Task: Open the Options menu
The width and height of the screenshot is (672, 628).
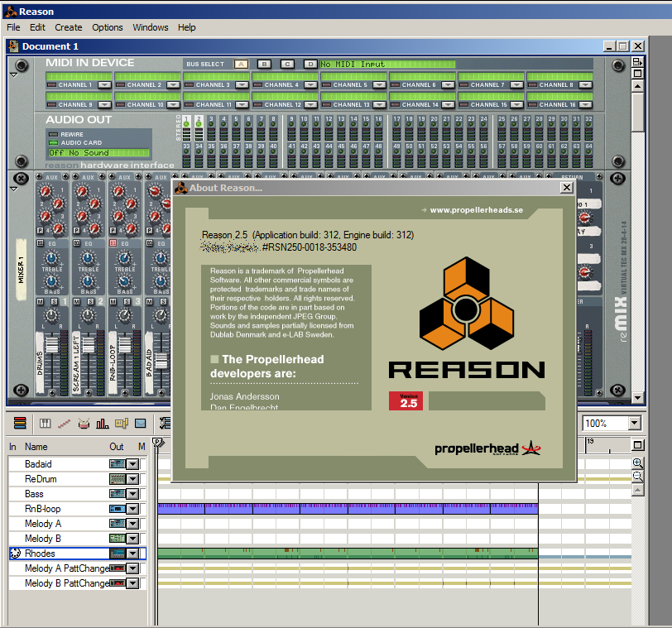Action: click(x=107, y=27)
